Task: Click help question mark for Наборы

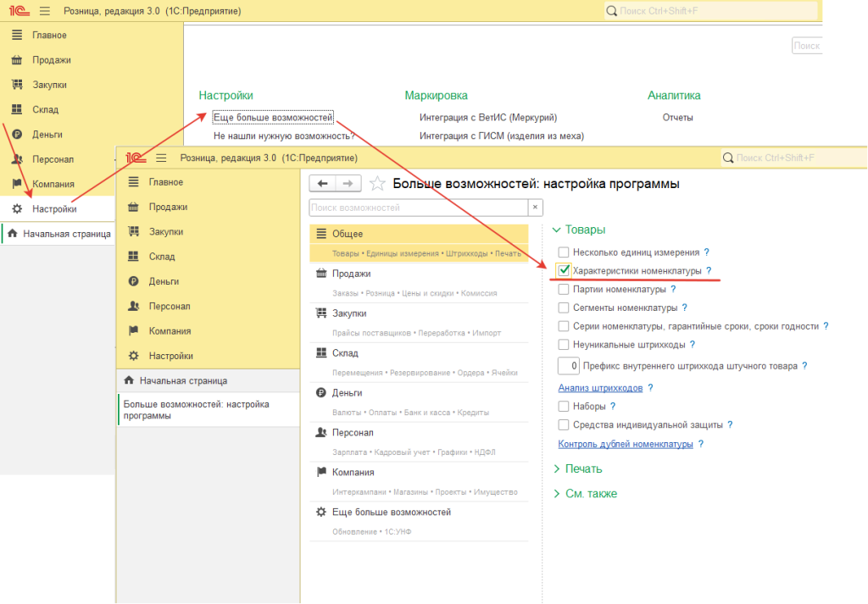Action: tap(613, 406)
